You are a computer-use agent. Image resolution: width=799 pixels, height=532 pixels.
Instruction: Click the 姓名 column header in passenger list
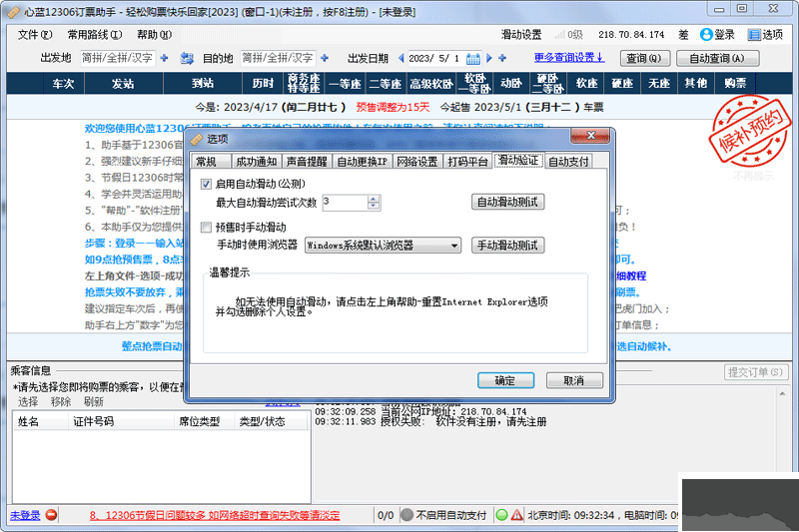(x=40, y=421)
